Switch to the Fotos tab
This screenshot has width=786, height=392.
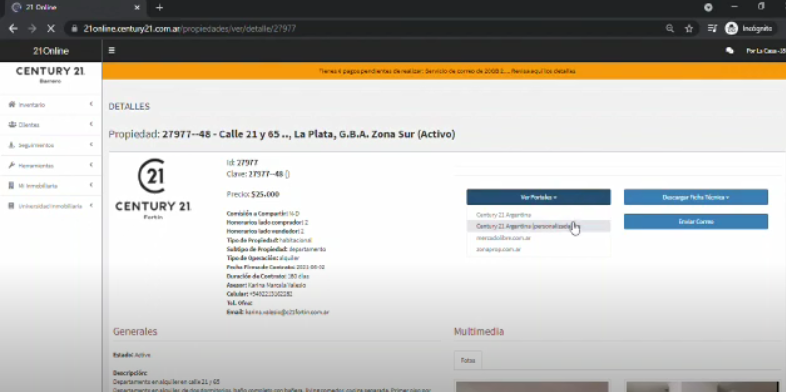pos(468,360)
